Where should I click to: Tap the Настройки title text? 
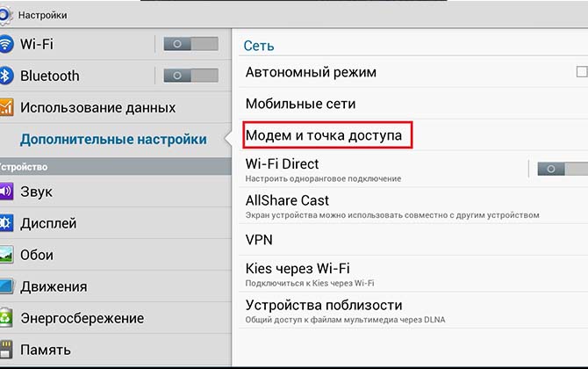[x=42, y=15]
